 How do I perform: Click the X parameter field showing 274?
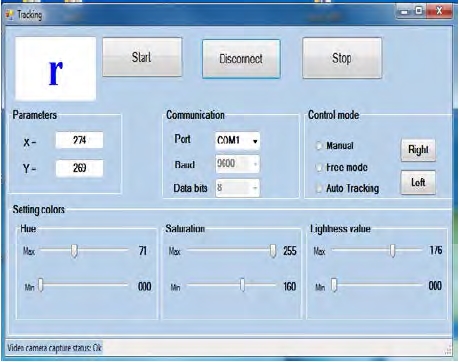click(79, 140)
